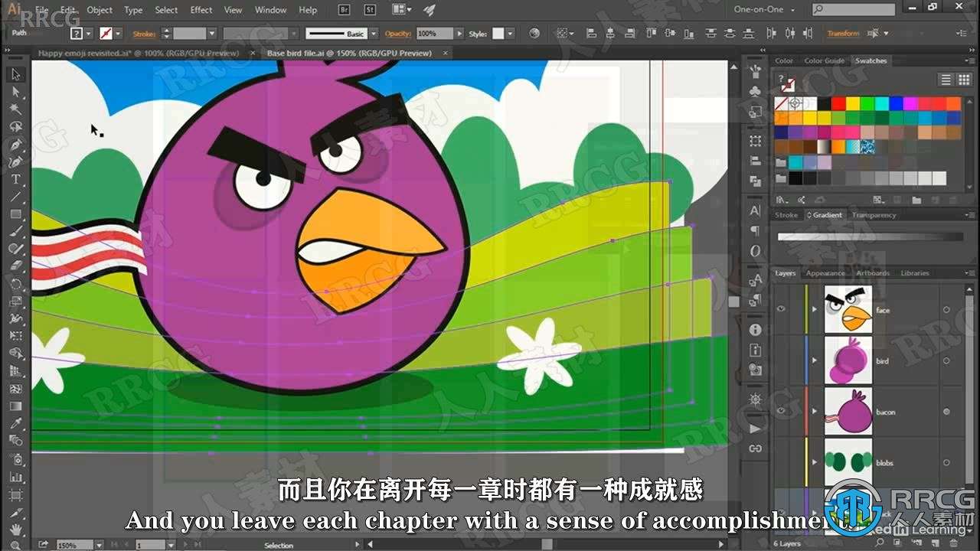Open the Basic brush definition dropdown
The image size is (980, 551).
374,34
